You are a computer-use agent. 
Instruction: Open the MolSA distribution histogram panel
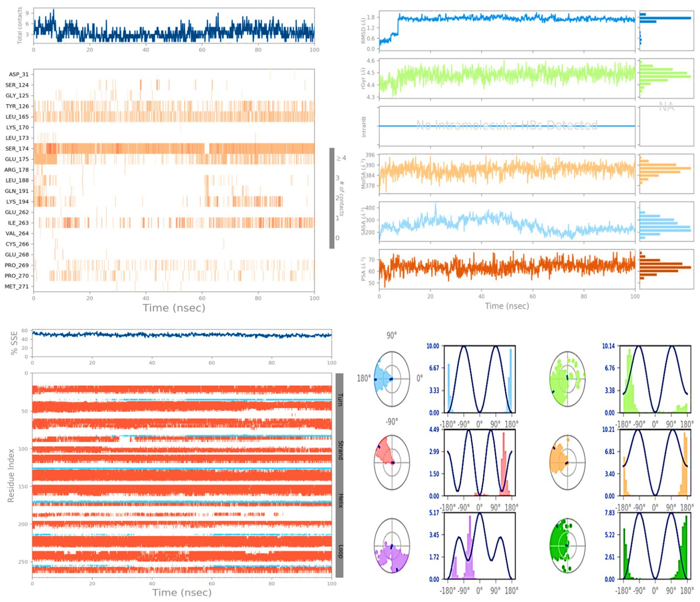(x=667, y=174)
